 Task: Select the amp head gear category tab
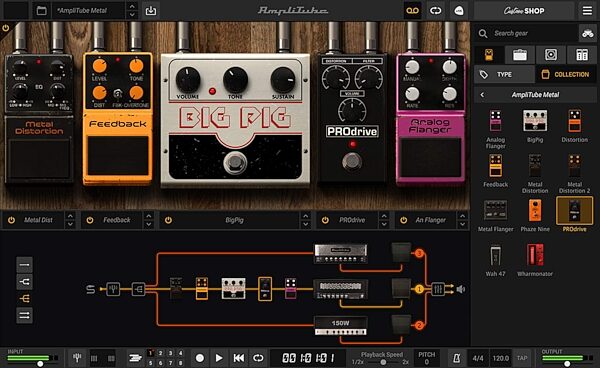point(519,55)
